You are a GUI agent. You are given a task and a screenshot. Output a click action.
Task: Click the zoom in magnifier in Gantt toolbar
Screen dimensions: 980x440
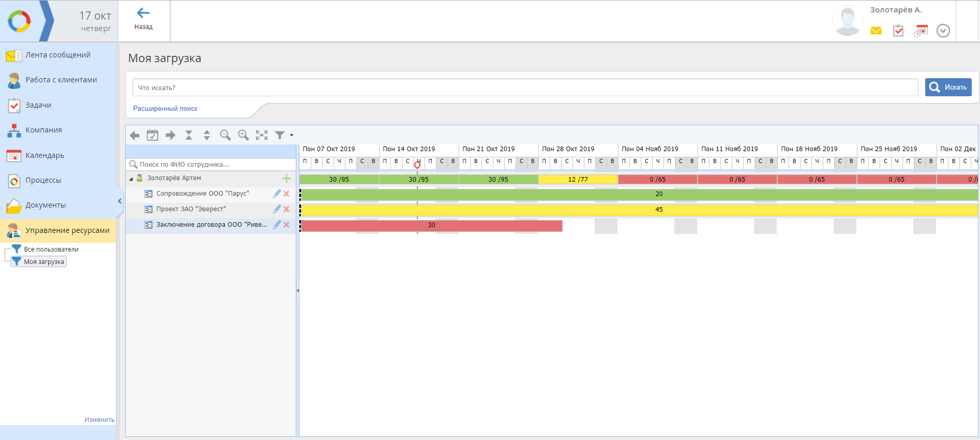243,135
